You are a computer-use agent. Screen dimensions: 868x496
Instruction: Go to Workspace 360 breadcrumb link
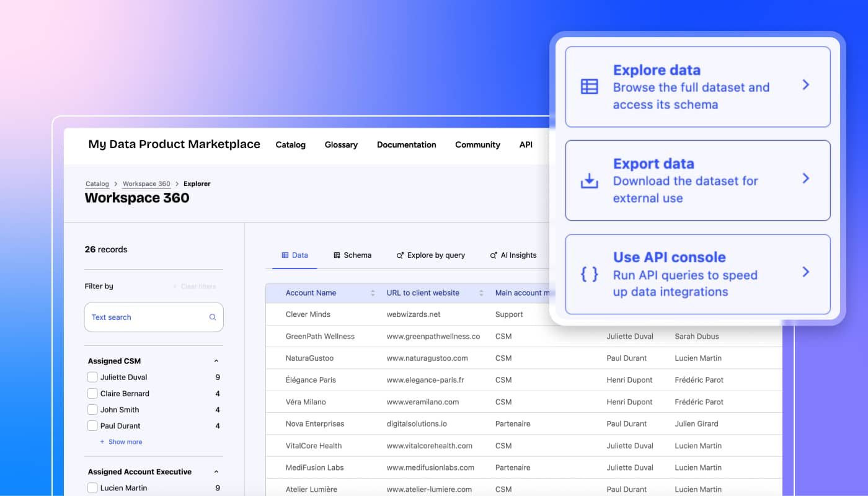pos(146,184)
